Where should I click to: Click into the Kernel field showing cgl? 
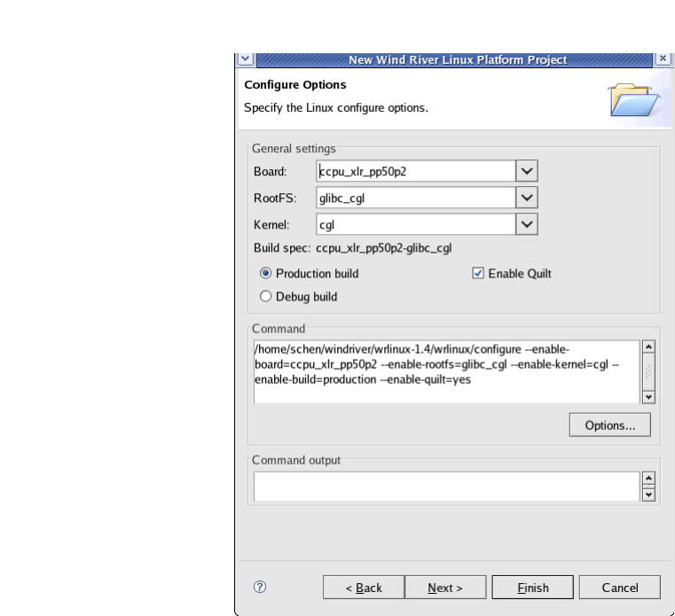tap(416, 224)
